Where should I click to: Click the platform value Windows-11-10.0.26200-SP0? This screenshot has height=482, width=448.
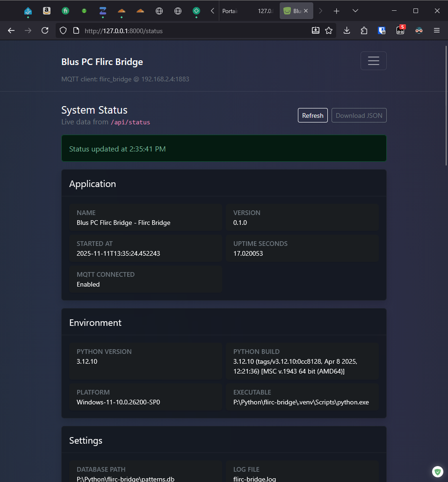[118, 402]
